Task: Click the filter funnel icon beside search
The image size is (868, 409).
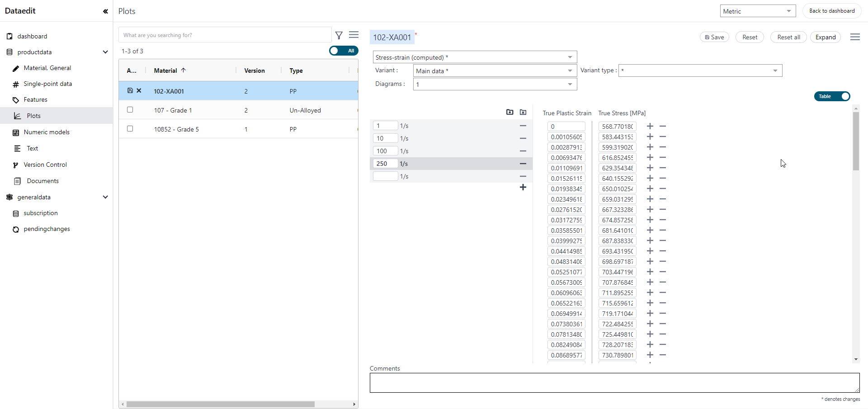Action: pos(339,35)
